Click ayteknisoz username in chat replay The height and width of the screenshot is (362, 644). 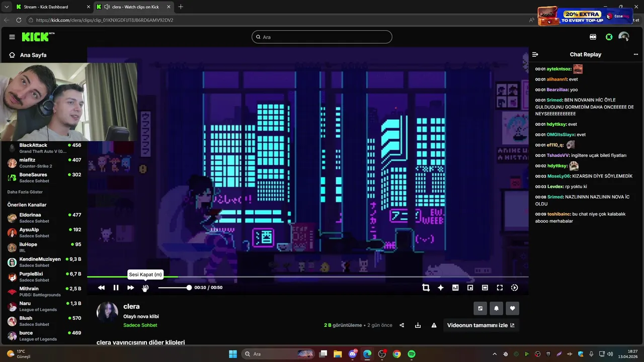pyautogui.click(x=558, y=69)
